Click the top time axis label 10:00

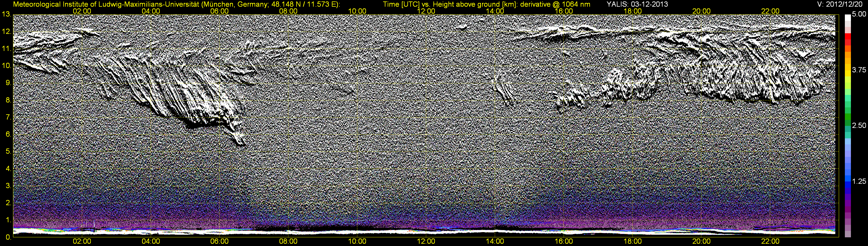coord(357,11)
